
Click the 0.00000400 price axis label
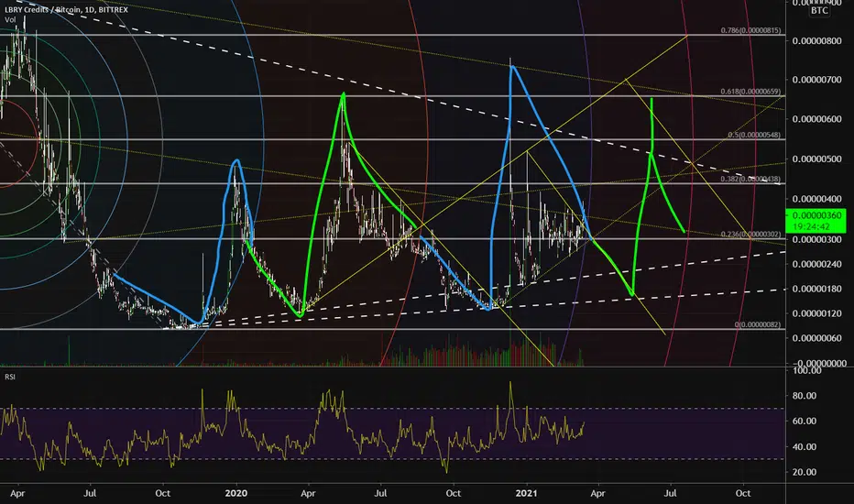click(816, 199)
